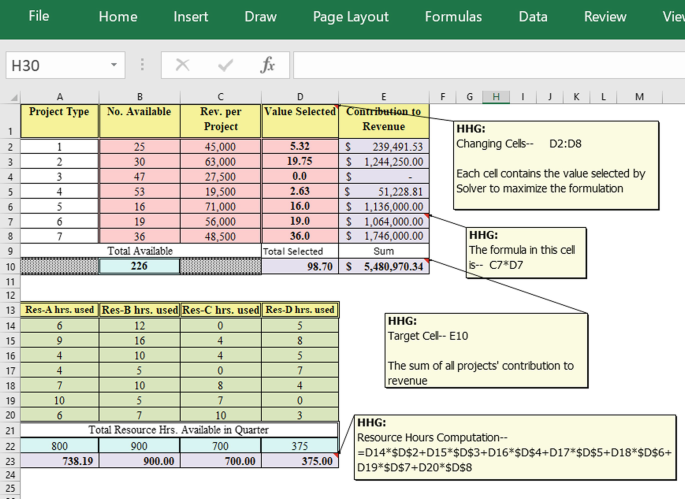Click the 'Value Selected' header cell
The height and width of the screenshot is (499, 685).
(300, 121)
